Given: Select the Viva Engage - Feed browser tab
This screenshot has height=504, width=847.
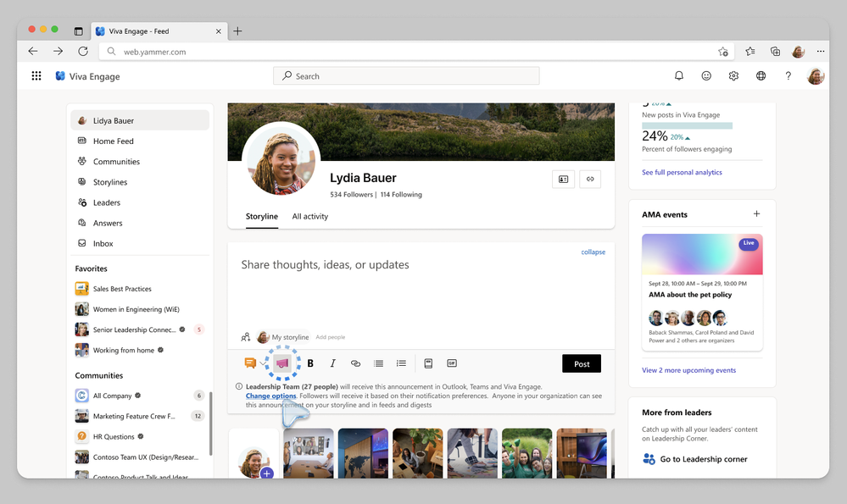Looking at the screenshot, I should (x=159, y=31).
